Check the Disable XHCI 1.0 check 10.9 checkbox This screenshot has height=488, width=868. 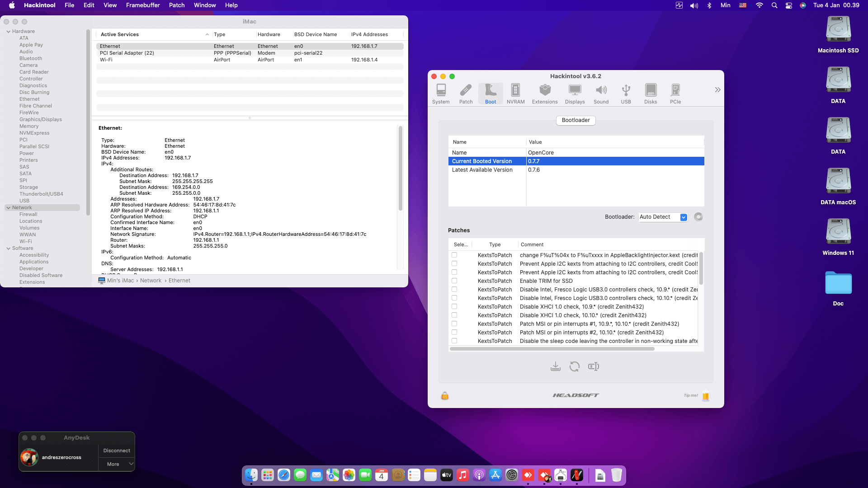[x=454, y=307]
